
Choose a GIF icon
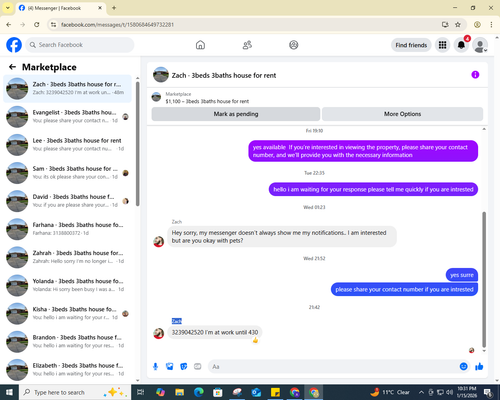198,367
